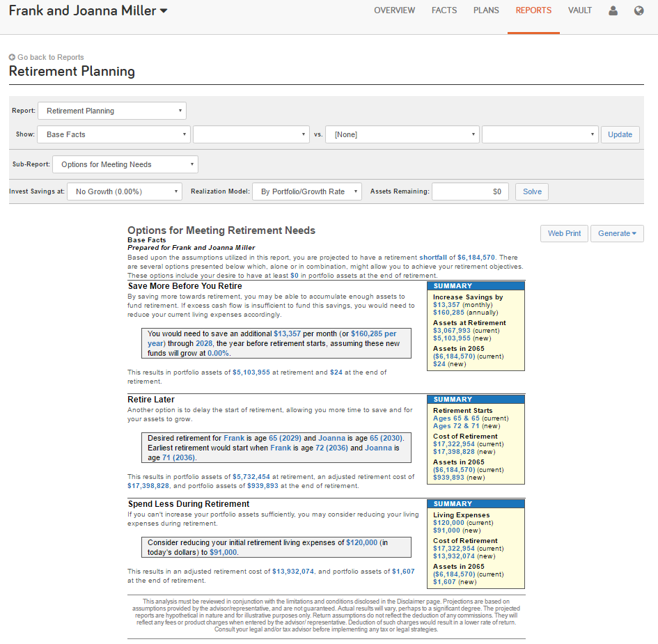Expand the Frank and Joanna Miller client caret
This screenshot has width=658, height=644.
(164, 11)
